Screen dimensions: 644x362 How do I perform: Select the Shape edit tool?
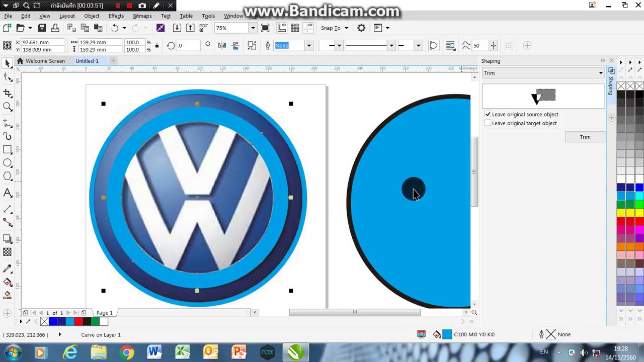click(8, 77)
